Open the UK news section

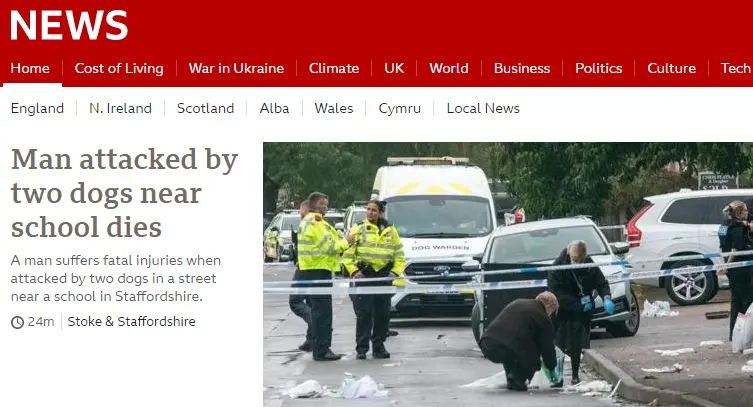(x=394, y=68)
